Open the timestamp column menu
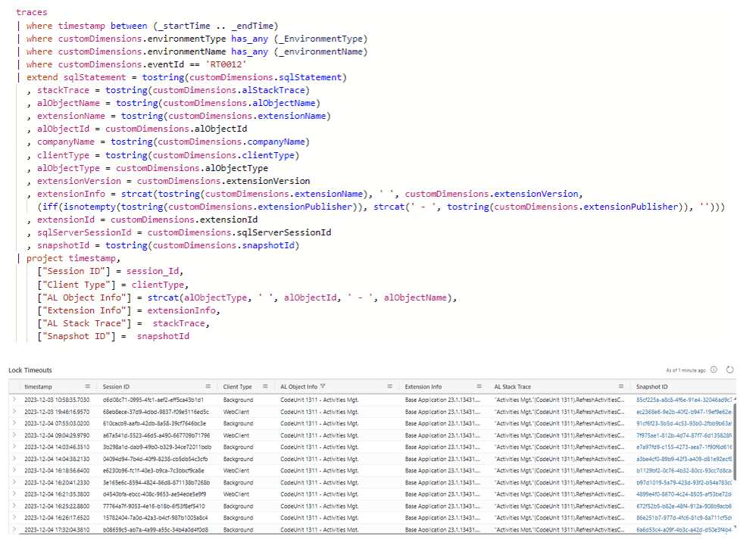 point(87,386)
